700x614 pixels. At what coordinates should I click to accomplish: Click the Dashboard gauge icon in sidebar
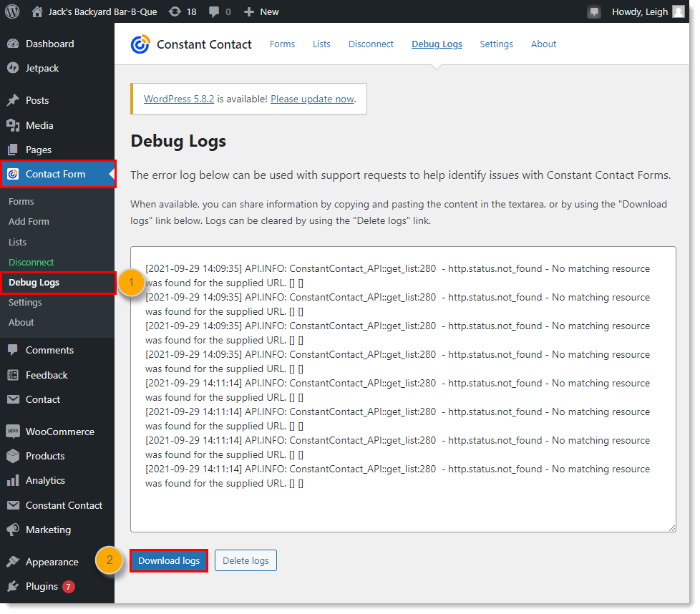(13, 44)
